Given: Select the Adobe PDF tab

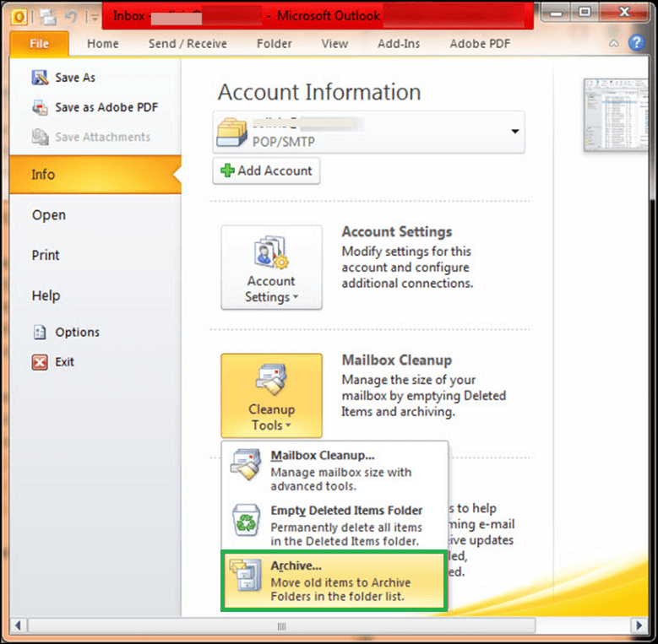Looking at the screenshot, I should tap(480, 44).
